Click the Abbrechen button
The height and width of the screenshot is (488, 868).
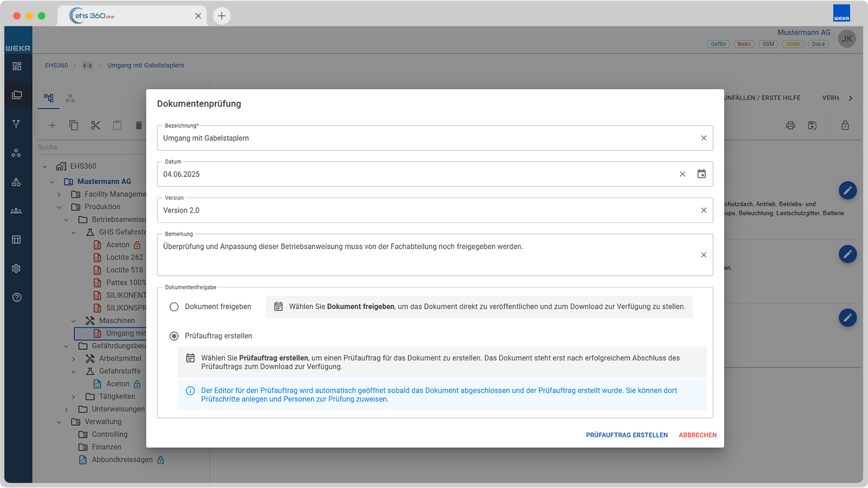[698, 435]
